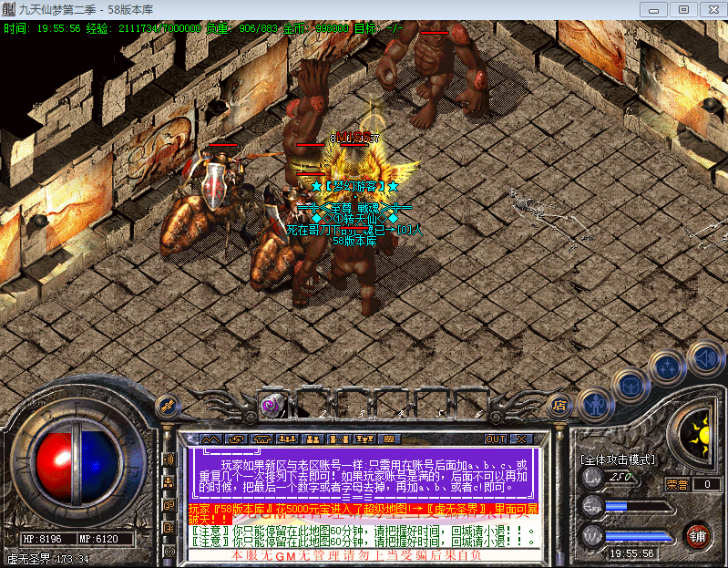Screen dimensions: 728x568
Task: Select empty quick belt slot 3
Action: point(353,405)
